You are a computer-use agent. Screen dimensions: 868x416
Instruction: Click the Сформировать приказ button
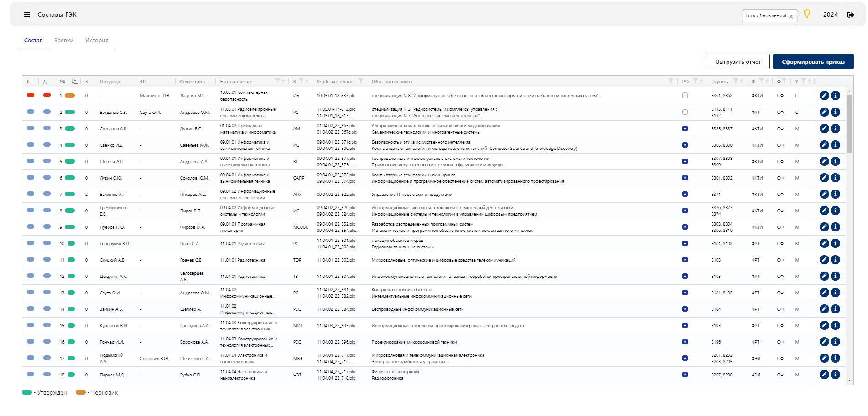pos(813,62)
